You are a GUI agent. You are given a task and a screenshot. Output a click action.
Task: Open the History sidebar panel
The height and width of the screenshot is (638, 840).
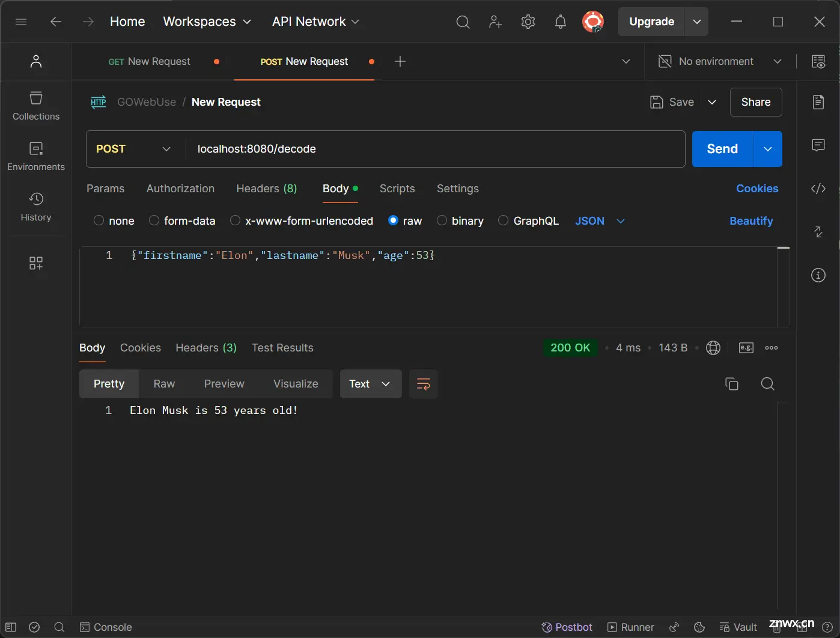pyautogui.click(x=36, y=207)
